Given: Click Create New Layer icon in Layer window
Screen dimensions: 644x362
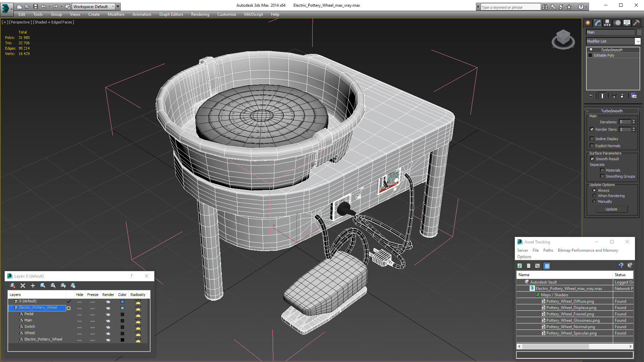Looking at the screenshot, I should coord(13,286).
